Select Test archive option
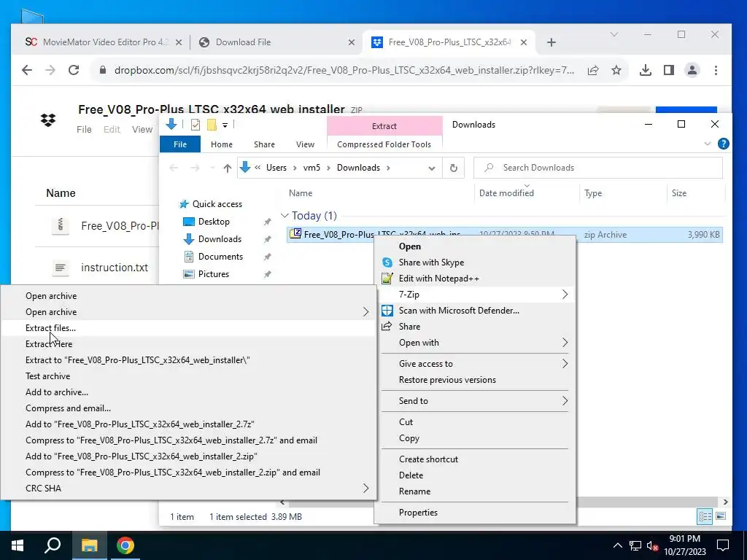 click(188, 376)
